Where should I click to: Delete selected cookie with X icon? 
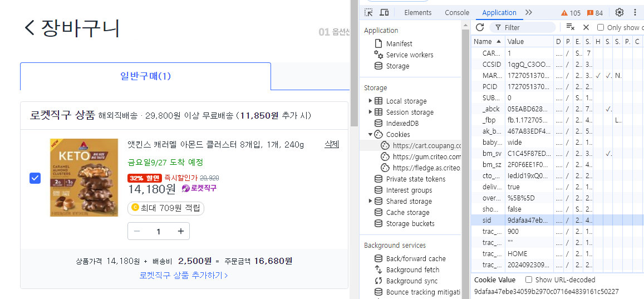(586, 27)
